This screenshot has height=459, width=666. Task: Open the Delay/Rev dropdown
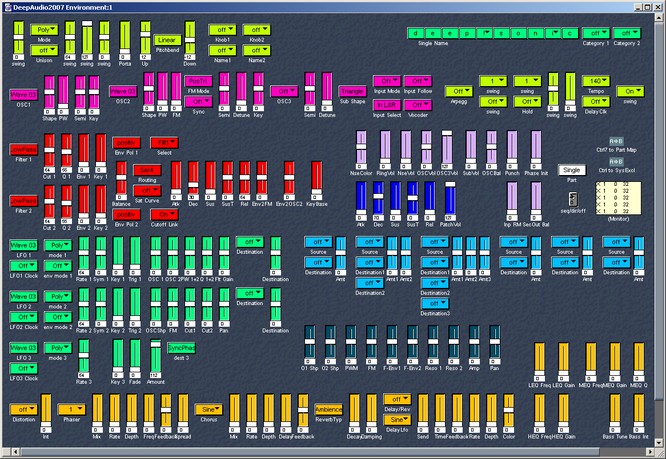(397, 399)
